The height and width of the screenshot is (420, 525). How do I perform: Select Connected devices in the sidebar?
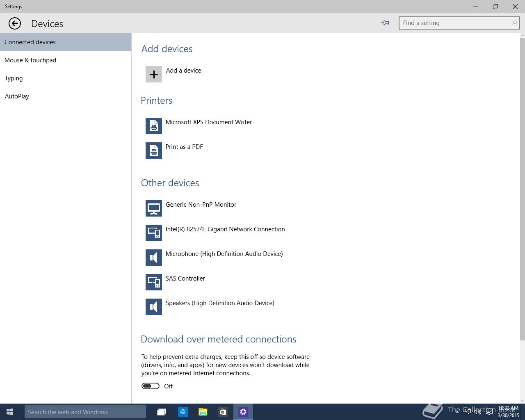point(66,42)
